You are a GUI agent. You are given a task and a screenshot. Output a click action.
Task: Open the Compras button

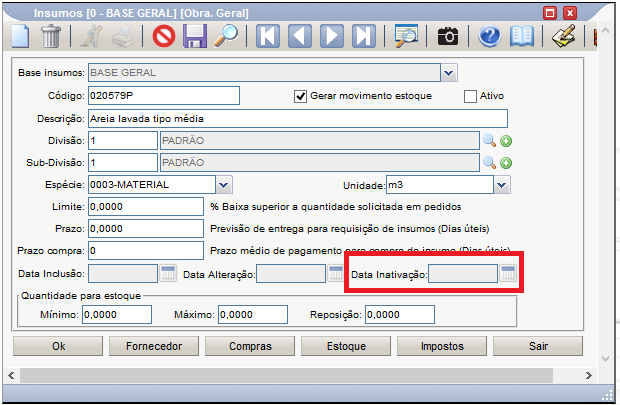coord(250,346)
